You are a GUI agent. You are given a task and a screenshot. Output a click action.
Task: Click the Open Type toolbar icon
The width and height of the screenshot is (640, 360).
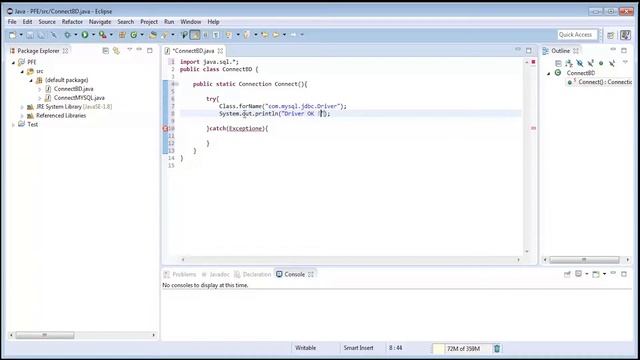click(x=153, y=35)
